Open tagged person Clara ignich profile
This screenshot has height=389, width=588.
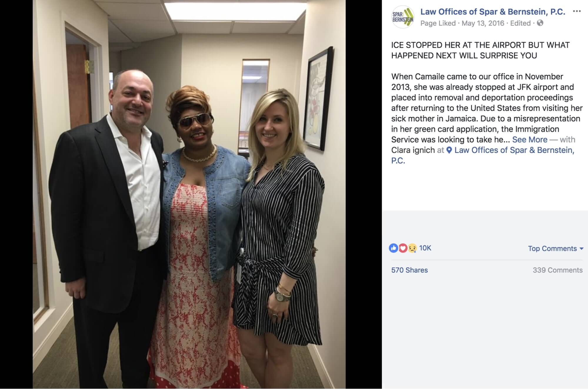[x=413, y=150]
